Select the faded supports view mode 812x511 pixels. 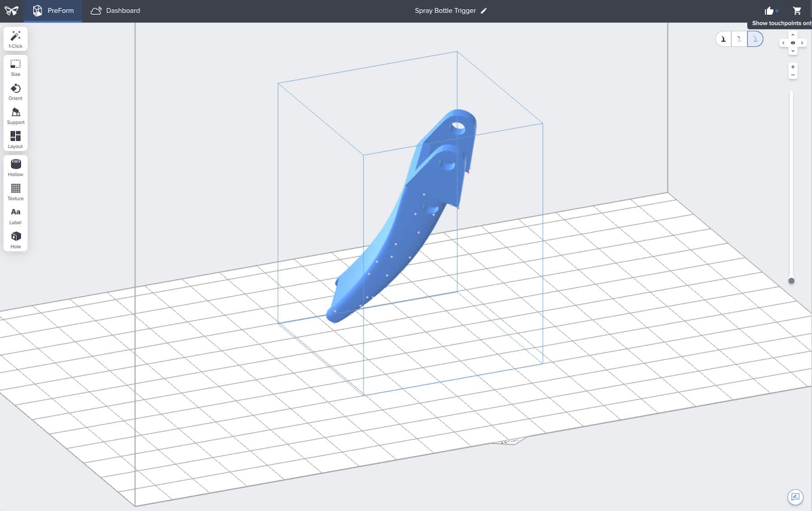pos(739,39)
